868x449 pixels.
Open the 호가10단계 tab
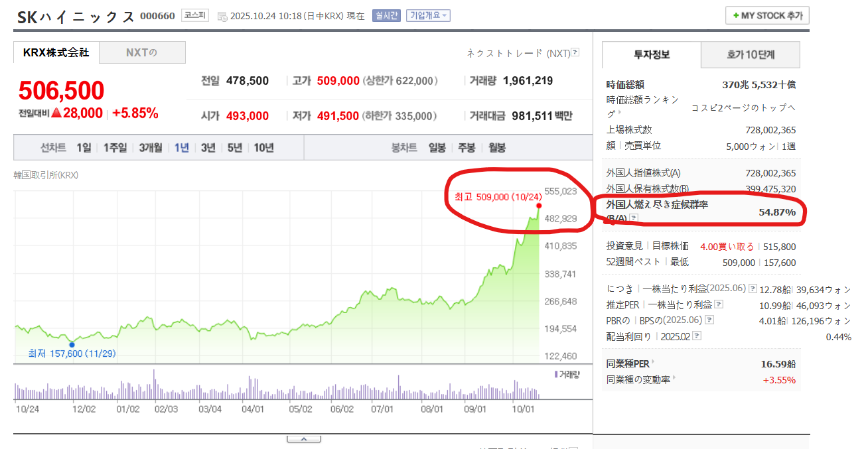tap(751, 55)
